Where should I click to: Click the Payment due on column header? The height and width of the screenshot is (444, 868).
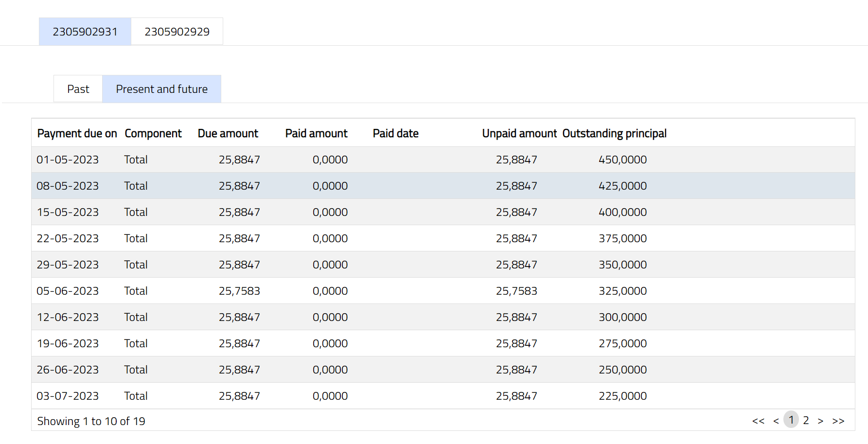(77, 133)
